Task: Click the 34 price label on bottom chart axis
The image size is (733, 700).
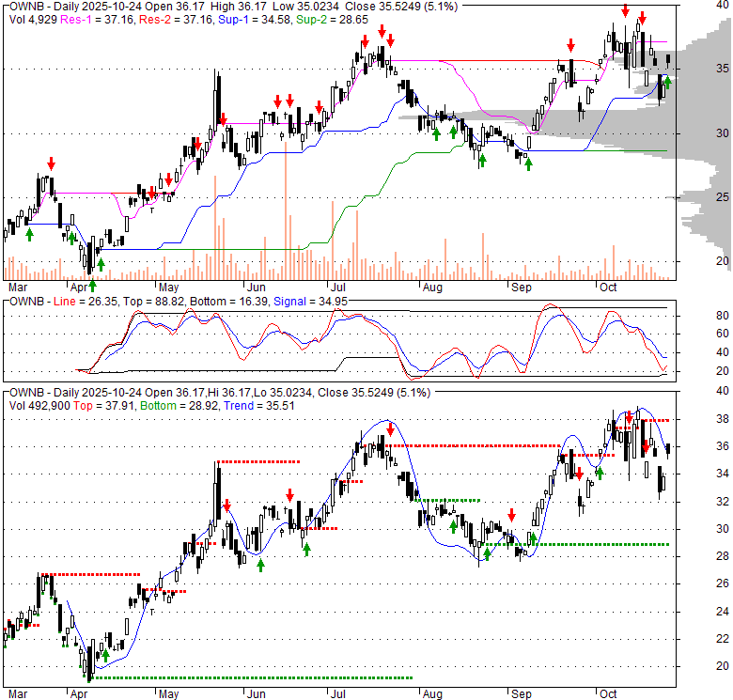Action: pos(723,474)
